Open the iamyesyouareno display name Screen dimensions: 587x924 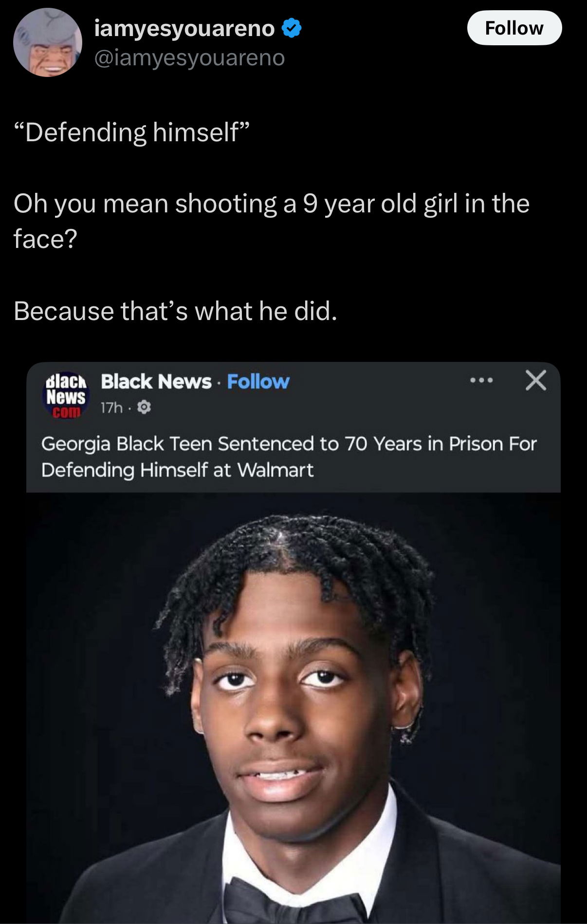pos(184,28)
